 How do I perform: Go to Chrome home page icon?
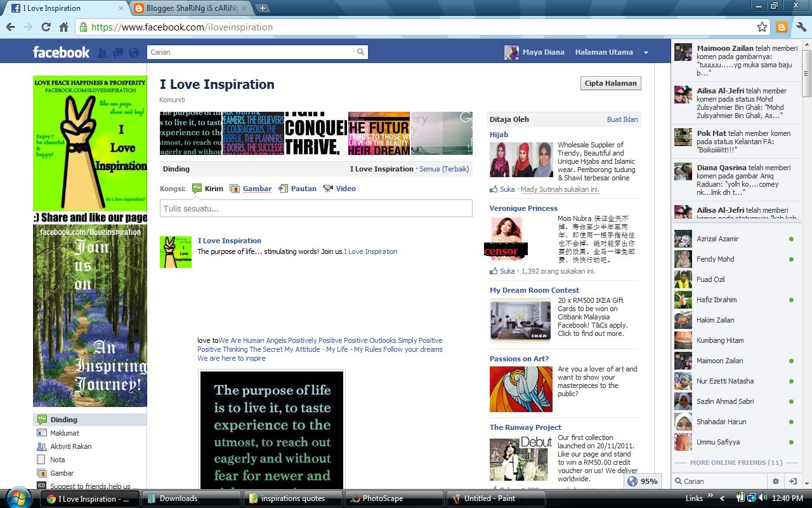(63, 27)
